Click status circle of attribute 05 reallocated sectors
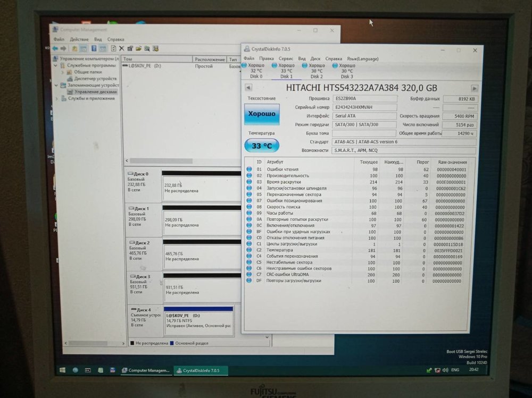 [x=249, y=194]
